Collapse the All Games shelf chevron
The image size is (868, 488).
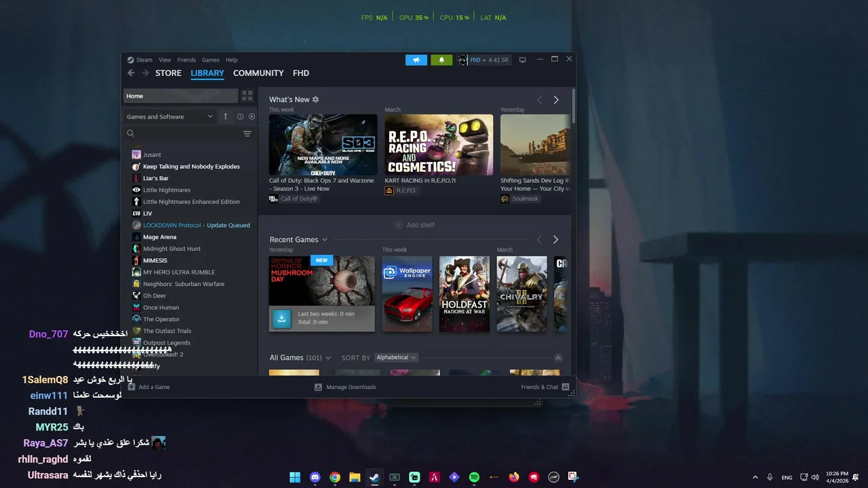pyautogui.click(x=558, y=358)
